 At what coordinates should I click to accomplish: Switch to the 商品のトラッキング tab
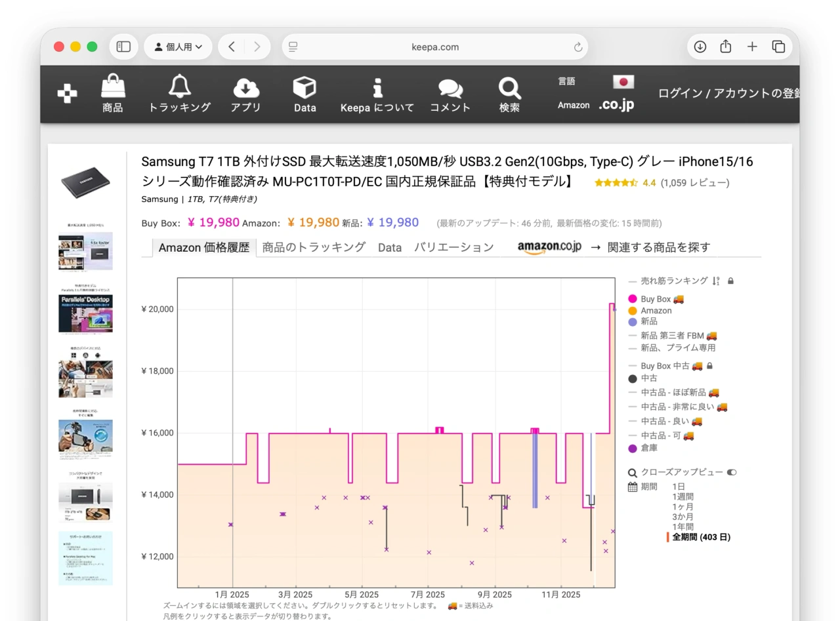pos(313,247)
